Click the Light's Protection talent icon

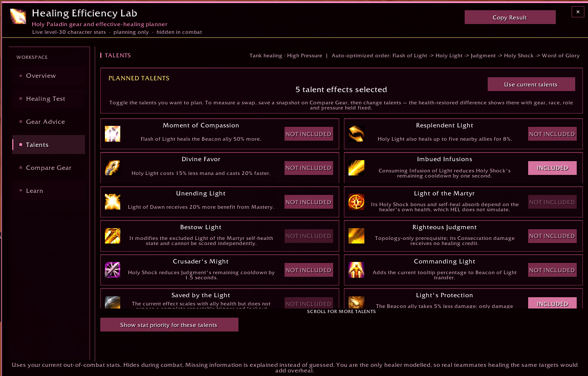(x=356, y=302)
